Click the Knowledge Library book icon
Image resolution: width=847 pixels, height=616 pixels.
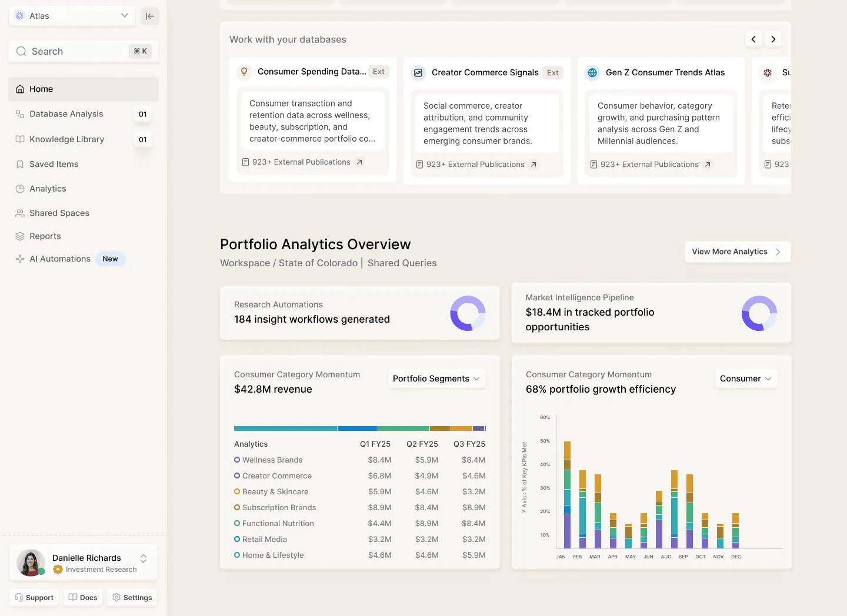[20, 139]
